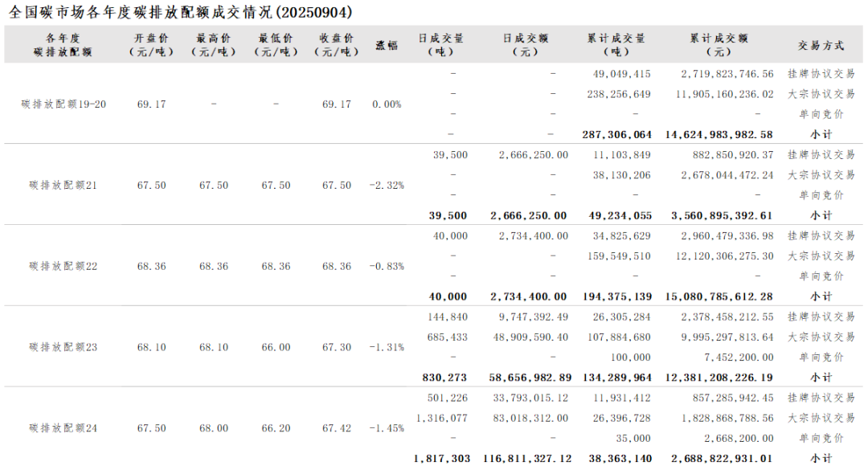Select the 碳排放配额21 row label

click(x=63, y=185)
